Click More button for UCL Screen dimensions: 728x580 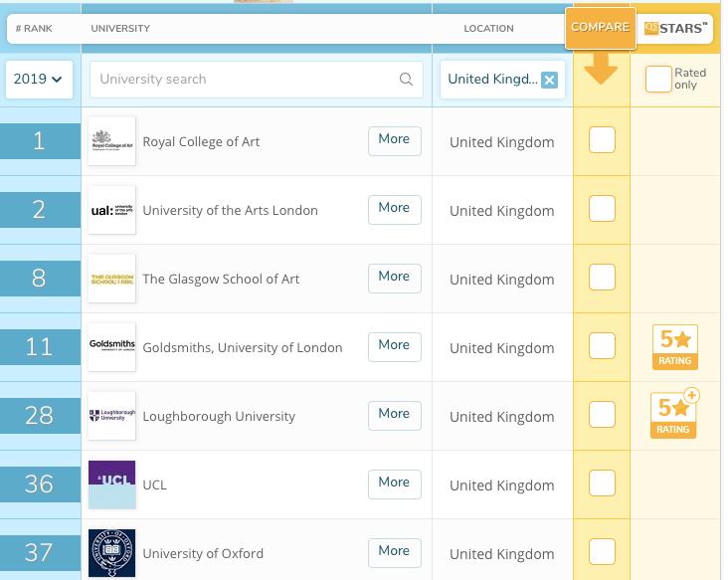(x=394, y=483)
